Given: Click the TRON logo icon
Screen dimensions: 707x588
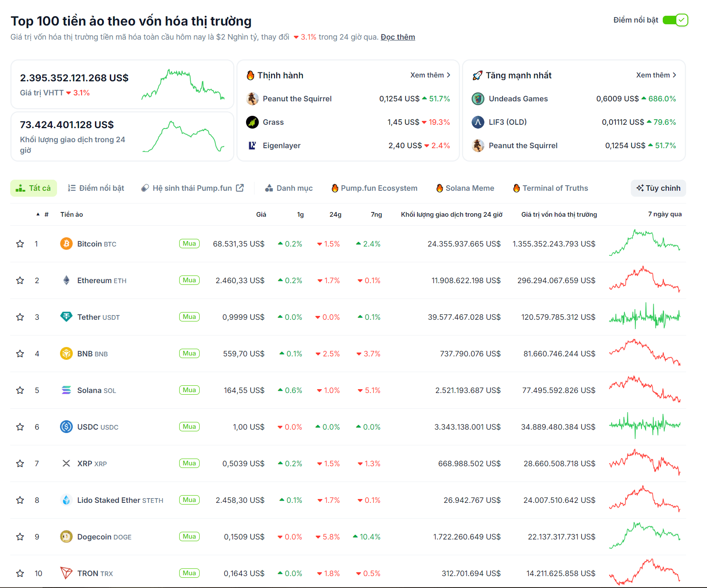Looking at the screenshot, I should pos(66,574).
